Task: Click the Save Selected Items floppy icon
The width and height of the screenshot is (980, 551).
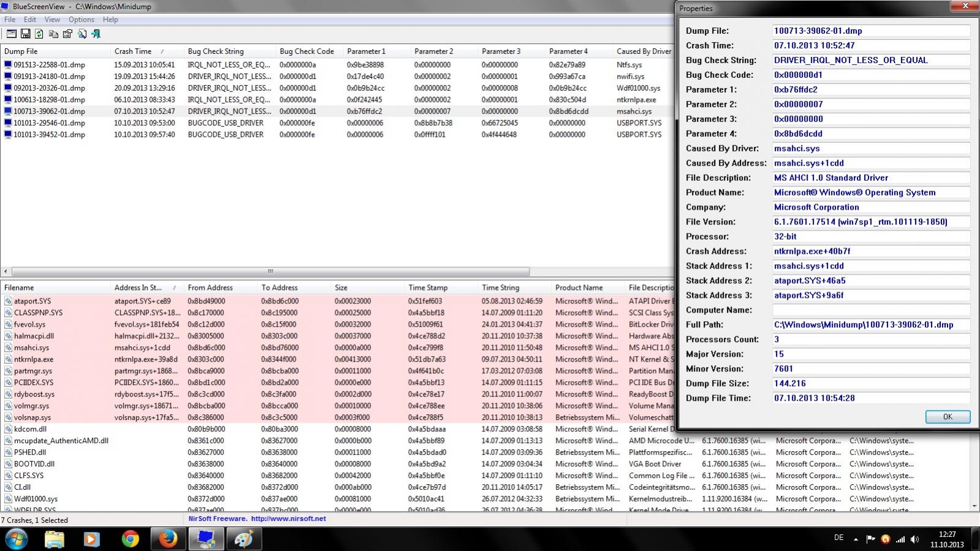Action: [25, 34]
